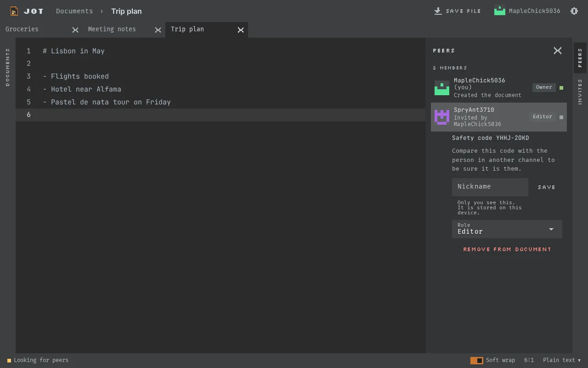The height and width of the screenshot is (368, 588).
Task: Open the Role dropdown
Action: [x=507, y=229]
